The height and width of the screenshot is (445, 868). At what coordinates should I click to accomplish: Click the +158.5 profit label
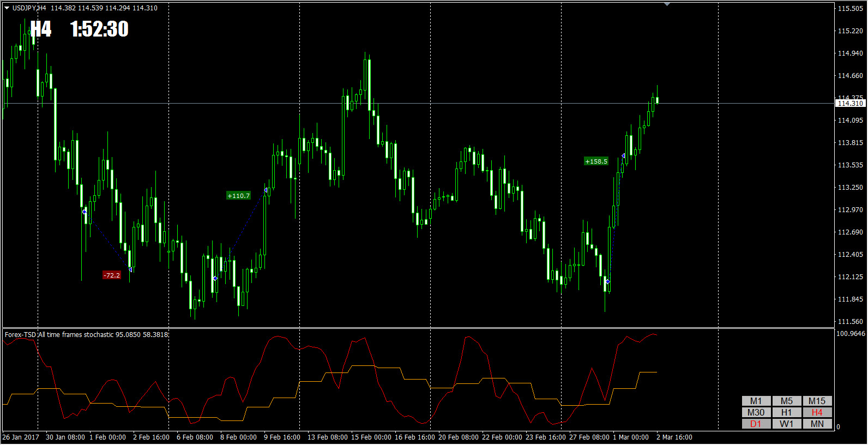pos(596,161)
